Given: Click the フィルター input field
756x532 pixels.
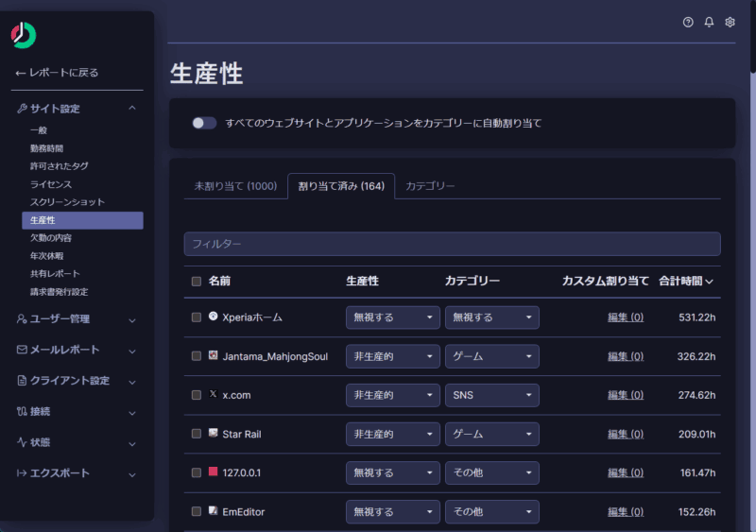Looking at the screenshot, I should tap(452, 244).
